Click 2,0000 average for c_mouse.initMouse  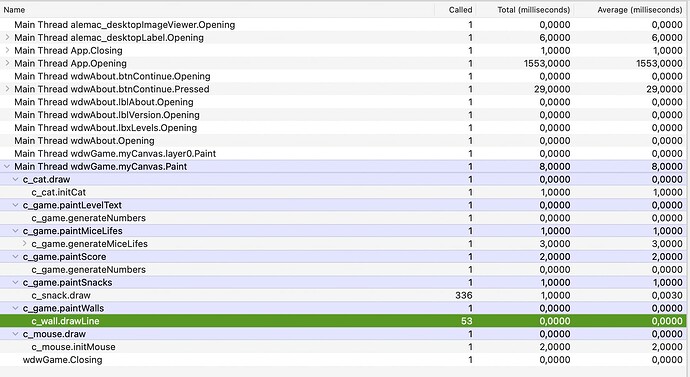pyautogui.click(x=667, y=347)
